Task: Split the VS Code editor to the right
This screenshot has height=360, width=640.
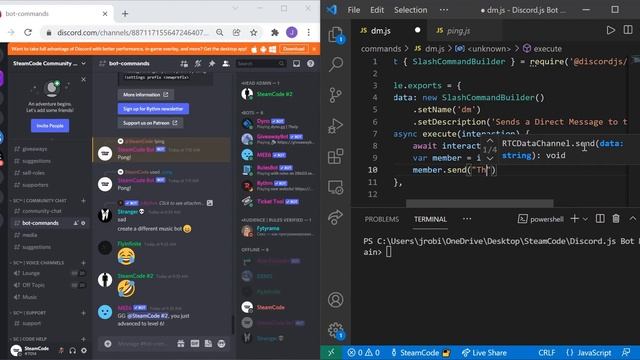Action: 628,30
